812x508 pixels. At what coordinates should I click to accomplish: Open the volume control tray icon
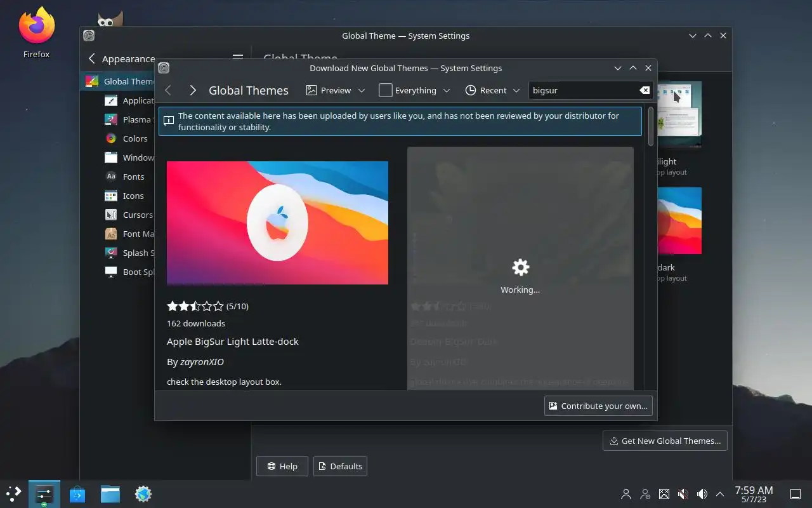(x=702, y=494)
